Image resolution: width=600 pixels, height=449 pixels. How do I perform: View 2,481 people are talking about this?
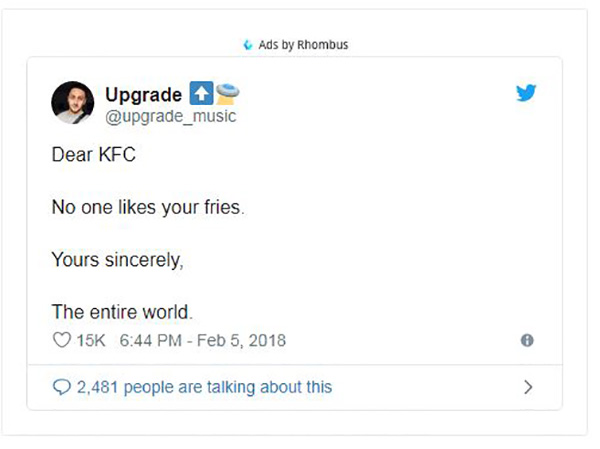(x=204, y=387)
